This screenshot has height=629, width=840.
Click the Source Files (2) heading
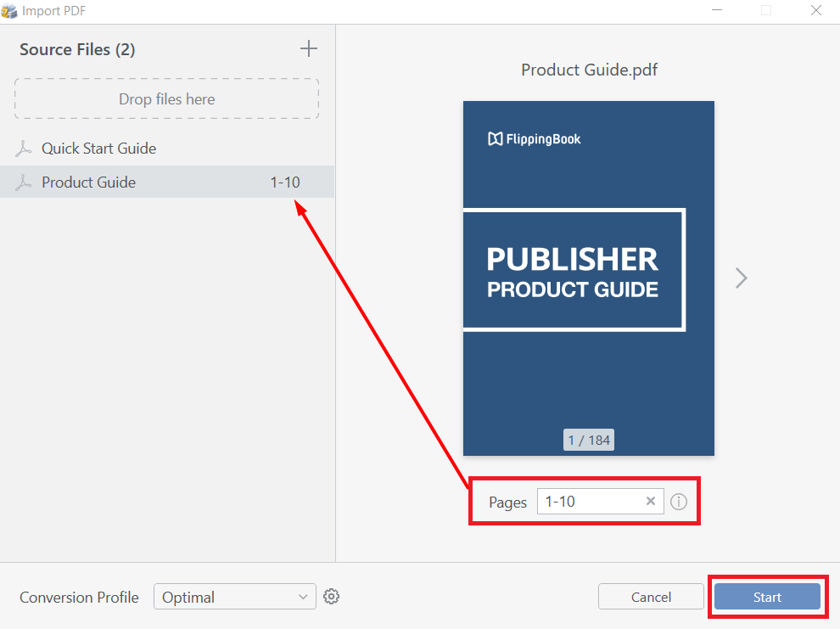click(77, 49)
